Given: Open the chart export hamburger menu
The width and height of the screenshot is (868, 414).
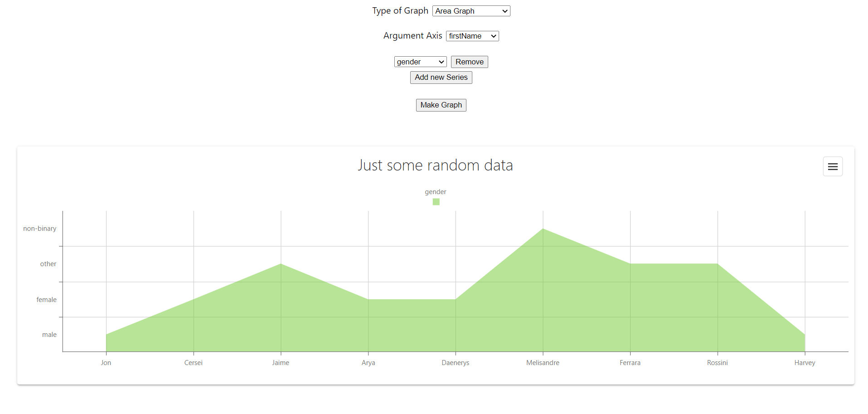Looking at the screenshot, I should tap(833, 166).
